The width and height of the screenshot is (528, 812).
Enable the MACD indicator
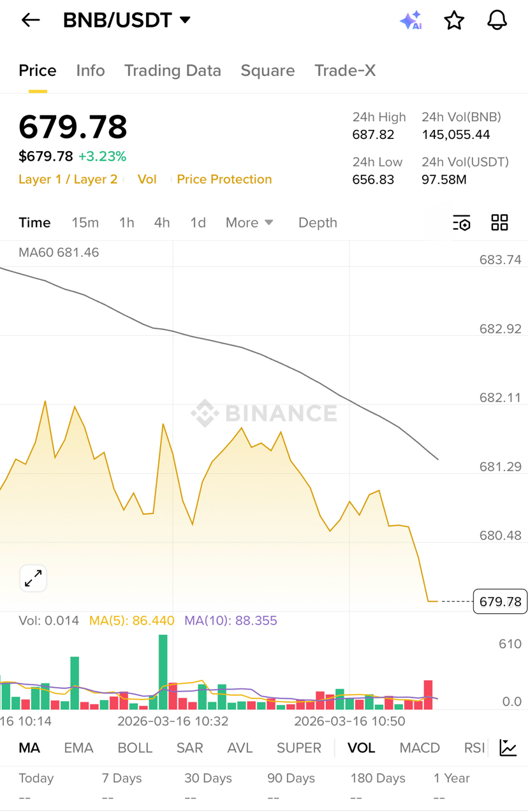pyautogui.click(x=420, y=748)
